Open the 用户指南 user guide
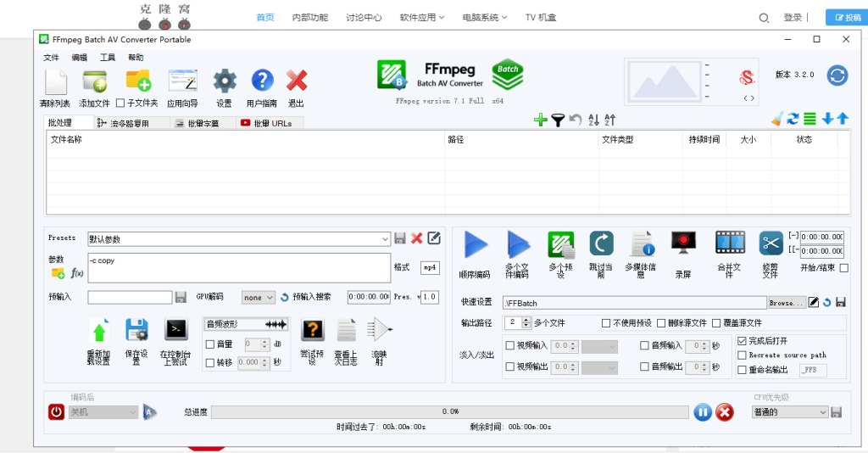Screen dimensions: 868x453 click(x=263, y=81)
